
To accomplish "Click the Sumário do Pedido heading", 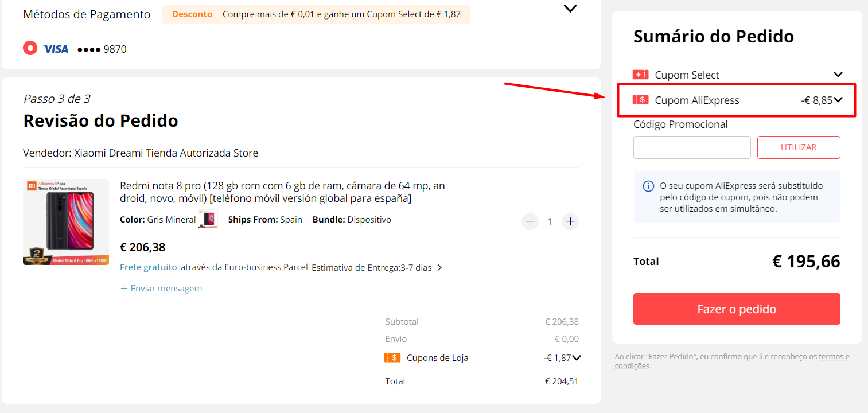I will pyautogui.click(x=714, y=37).
